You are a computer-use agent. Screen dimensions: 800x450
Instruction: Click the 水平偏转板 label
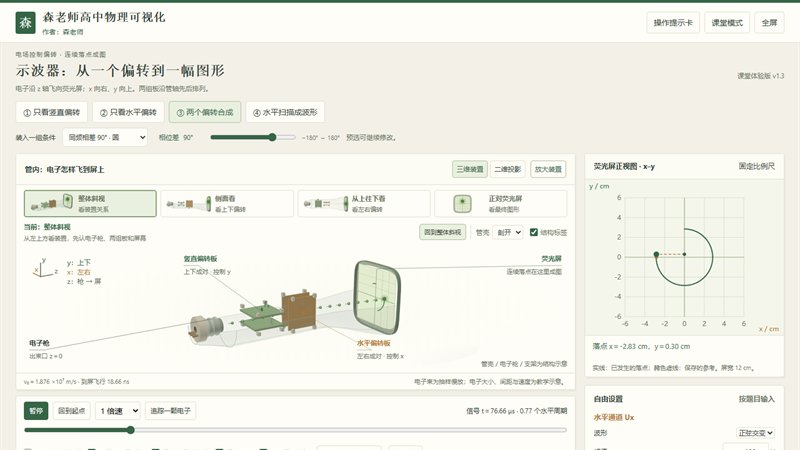point(373,343)
